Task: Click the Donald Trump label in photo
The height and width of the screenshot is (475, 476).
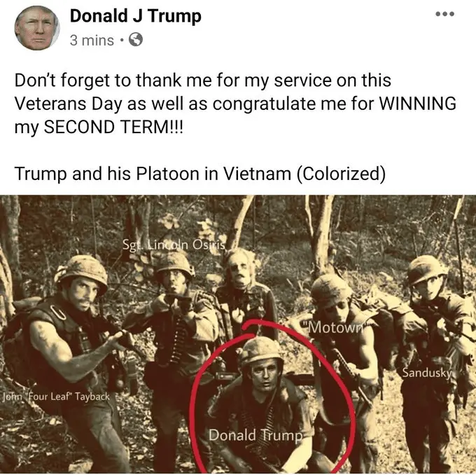Action: 255,435
